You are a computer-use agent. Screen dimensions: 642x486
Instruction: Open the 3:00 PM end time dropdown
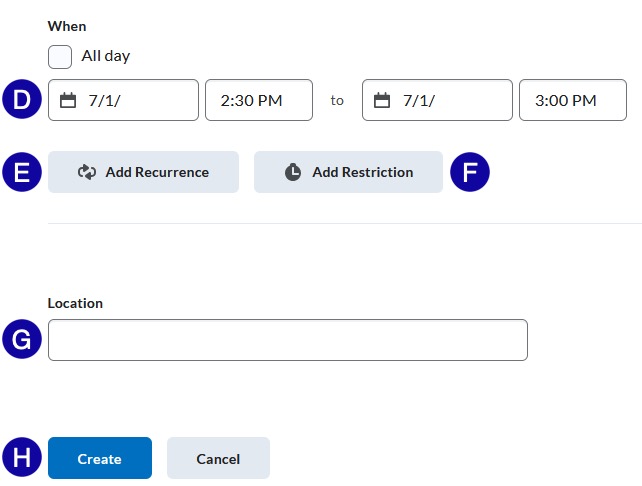[573, 100]
